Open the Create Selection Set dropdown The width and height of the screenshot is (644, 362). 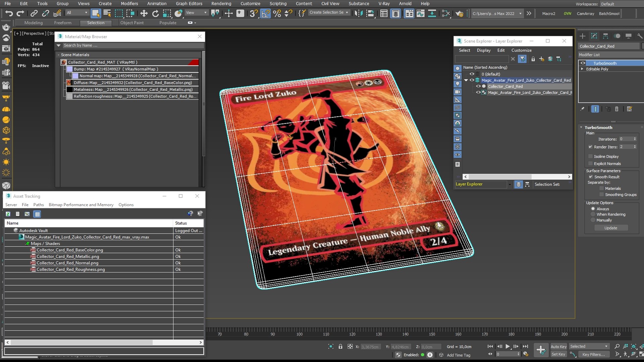point(329,12)
